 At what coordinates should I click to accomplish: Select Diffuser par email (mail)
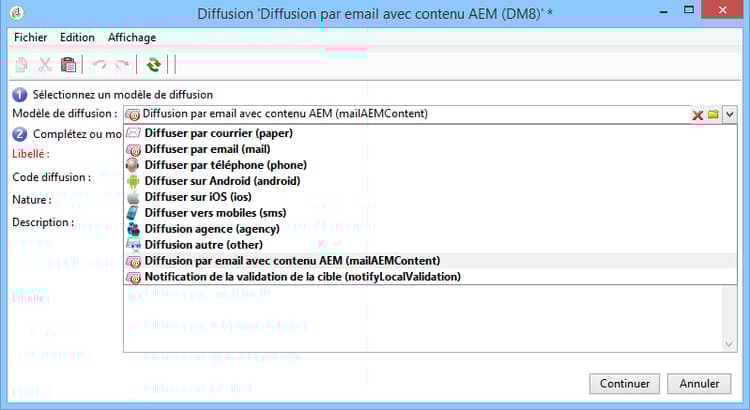430,149
